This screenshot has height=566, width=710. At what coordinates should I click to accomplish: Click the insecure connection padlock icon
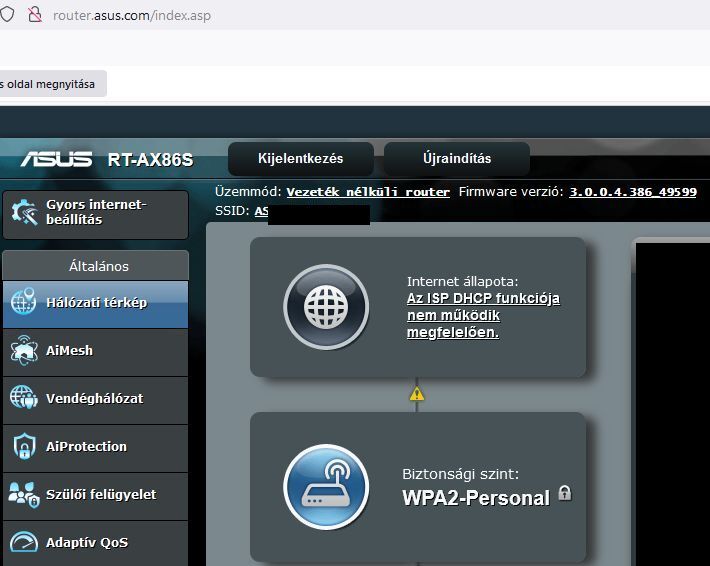(x=35, y=14)
